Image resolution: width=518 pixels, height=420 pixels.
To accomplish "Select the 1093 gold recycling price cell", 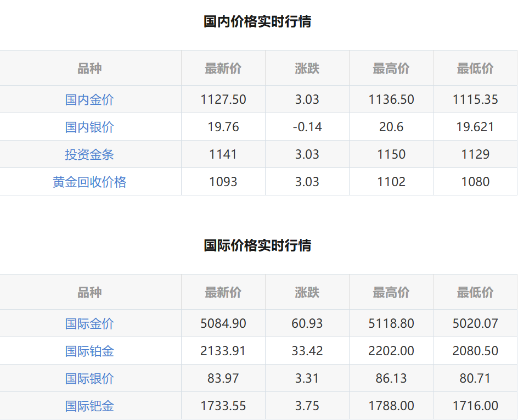I will tap(223, 182).
